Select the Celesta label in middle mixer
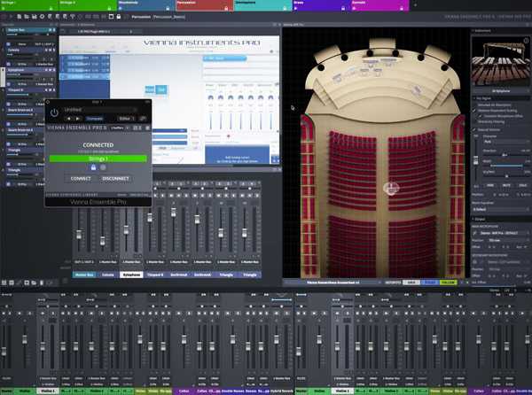This screenshot has height=395, width=532. tap(108, 275)
